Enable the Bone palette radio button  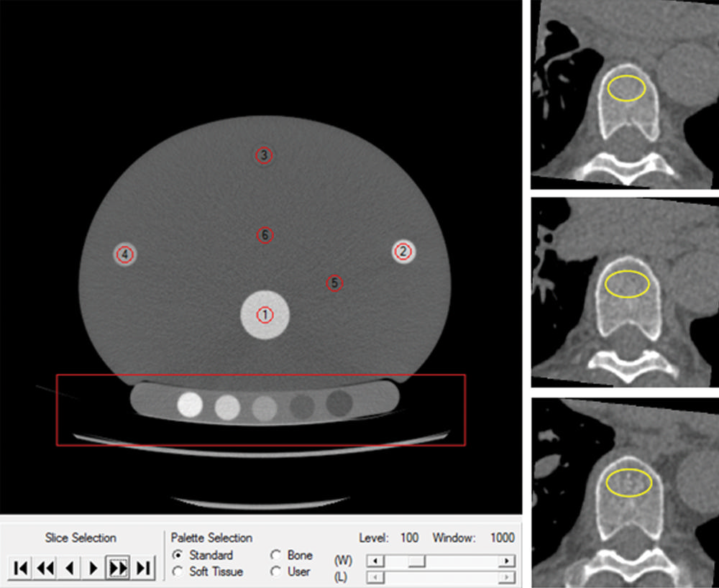[x=275, y=556]
